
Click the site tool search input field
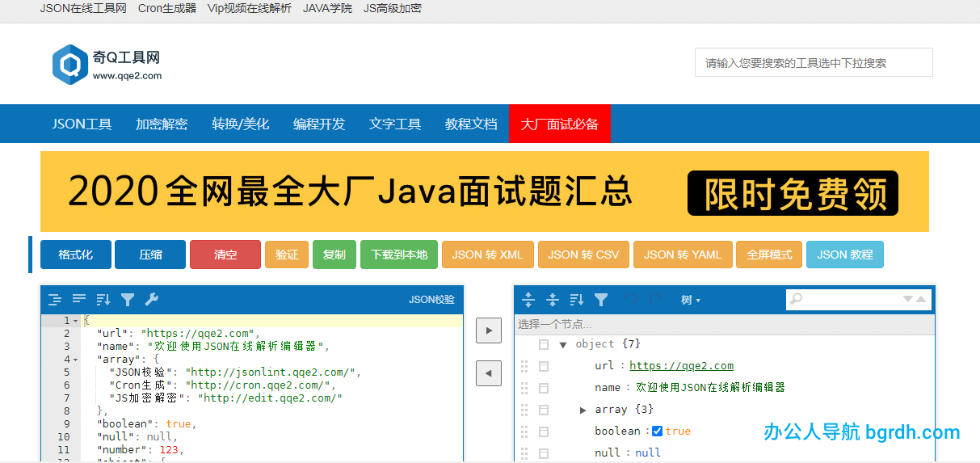tap(813, 62)
